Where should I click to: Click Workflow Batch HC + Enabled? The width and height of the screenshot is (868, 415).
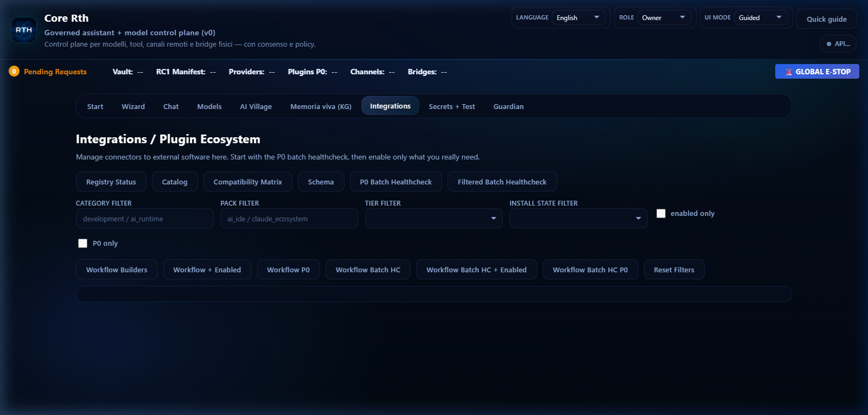click(476, 270)
